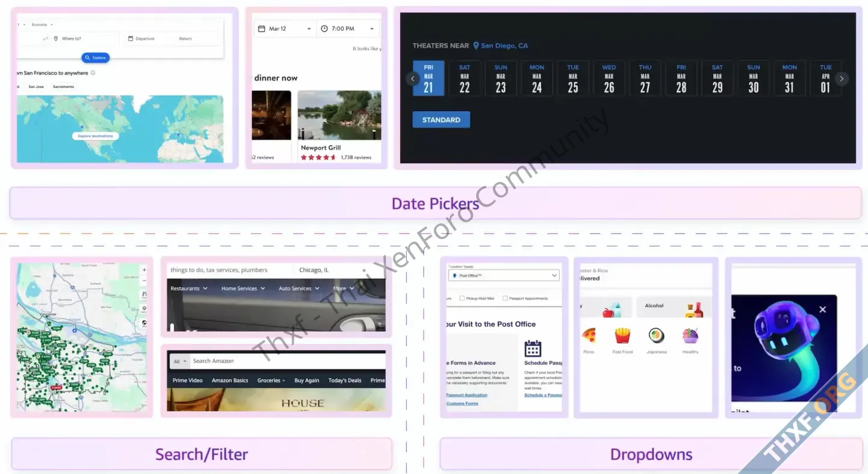Open the All departments dropdown in Amazon search

tap(180, 361)
